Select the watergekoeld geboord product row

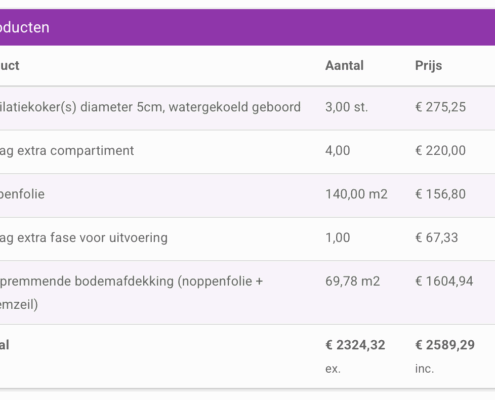tap(247, 108)
